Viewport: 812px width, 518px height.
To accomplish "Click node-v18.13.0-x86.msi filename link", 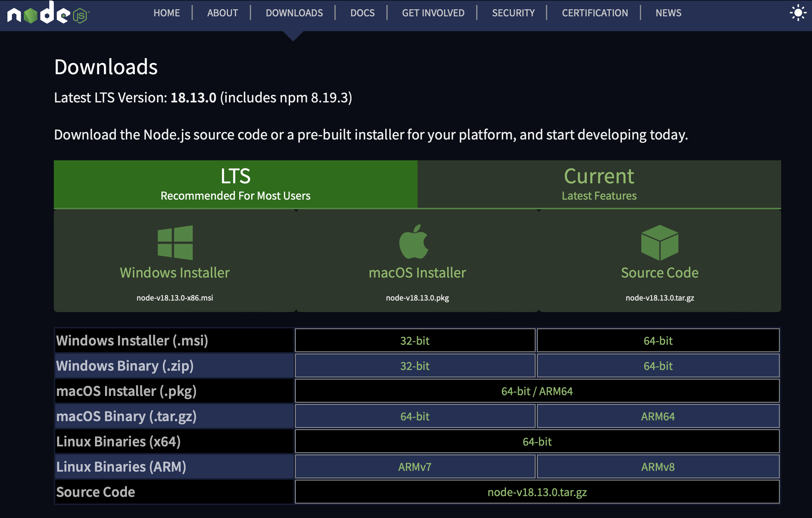I will 175,298.
